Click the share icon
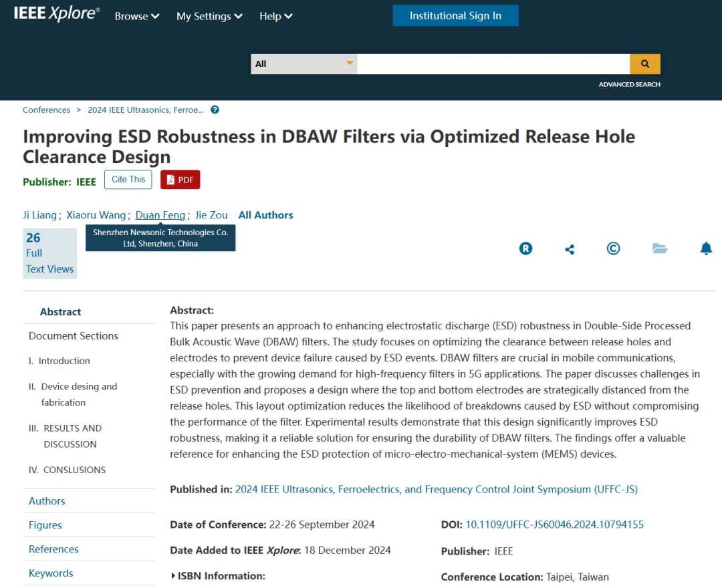 570,249
